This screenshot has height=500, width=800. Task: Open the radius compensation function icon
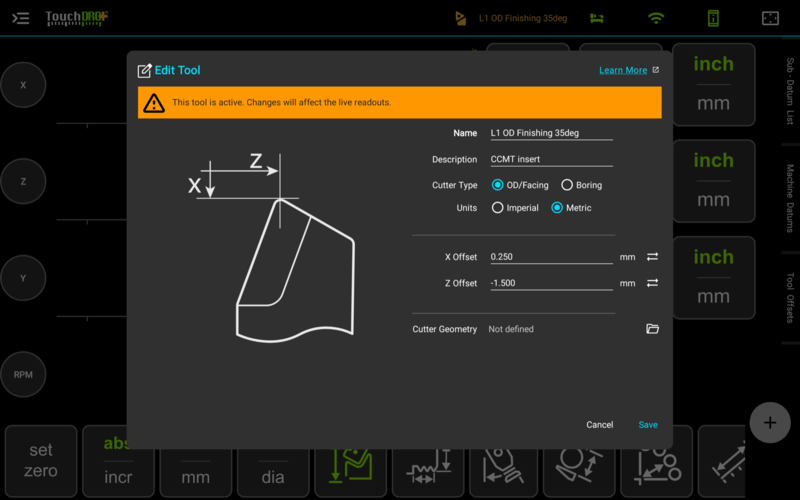tap(580, 463)
